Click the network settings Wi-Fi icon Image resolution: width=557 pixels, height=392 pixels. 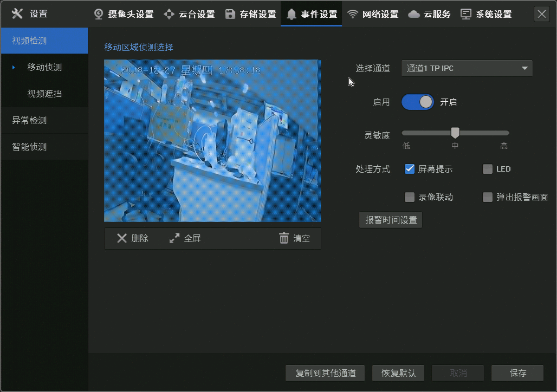pyautogui.click(x=353, y=14)
